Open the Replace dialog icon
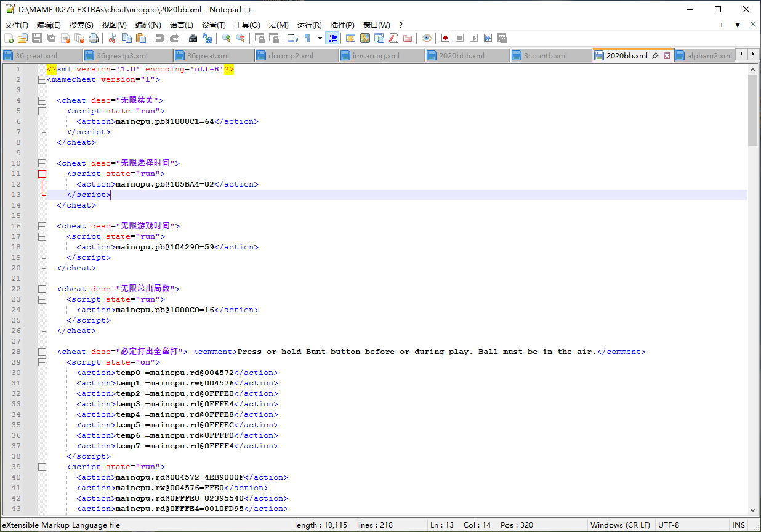Screen dimensions: 761x532 (207, 38)
